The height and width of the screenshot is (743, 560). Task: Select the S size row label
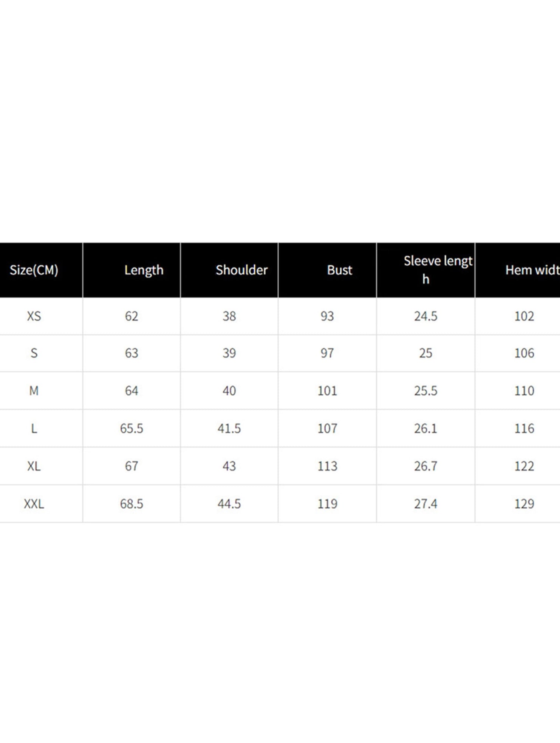pos(34,353)
